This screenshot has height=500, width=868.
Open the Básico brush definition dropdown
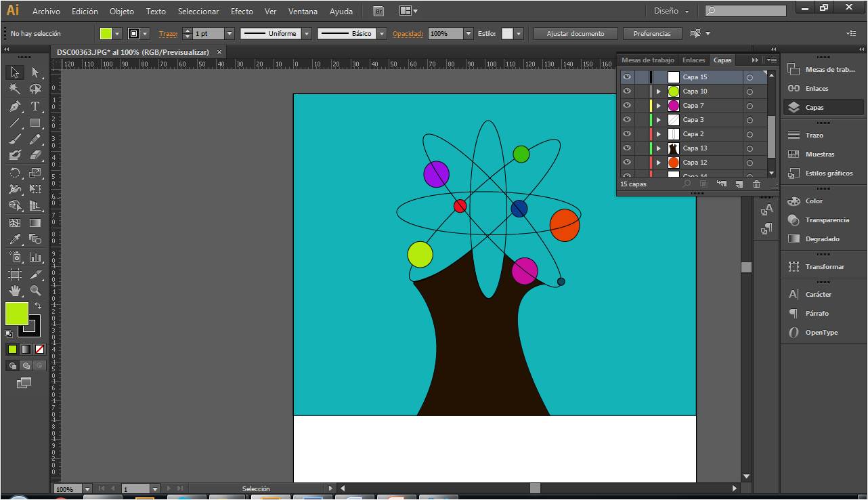[x=382, y=33]
